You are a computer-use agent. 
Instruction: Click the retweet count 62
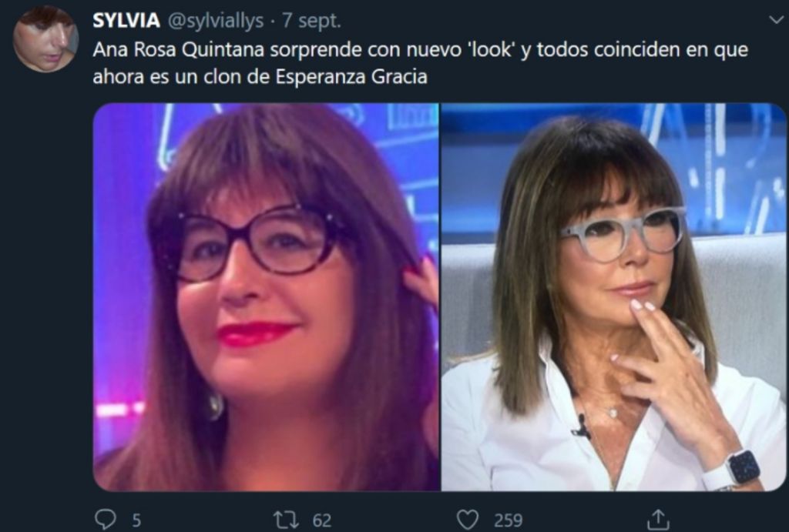coord(322,520)
